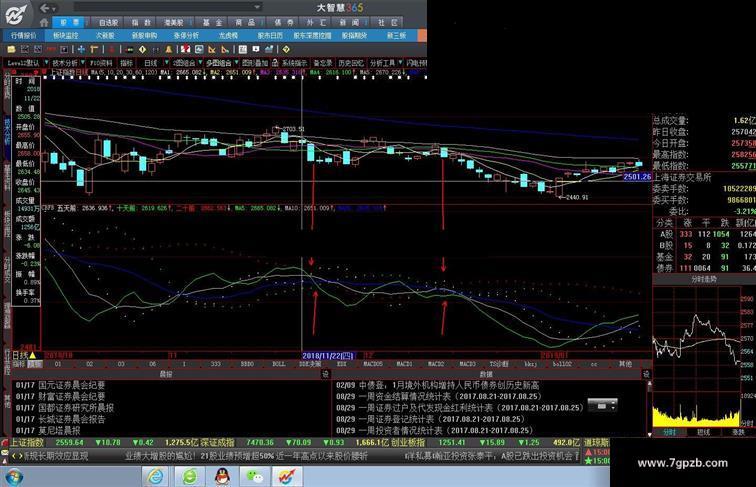The image size is (756, 487).
Task: Select the 5500 indicator tab
Action: pyautogui.click(x=247, y=364)
